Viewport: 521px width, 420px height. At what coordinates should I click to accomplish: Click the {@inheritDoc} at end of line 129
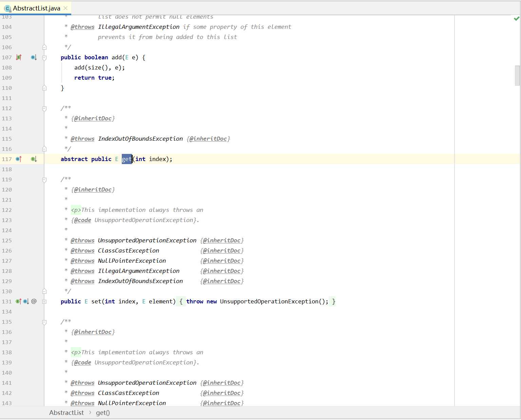222,281
